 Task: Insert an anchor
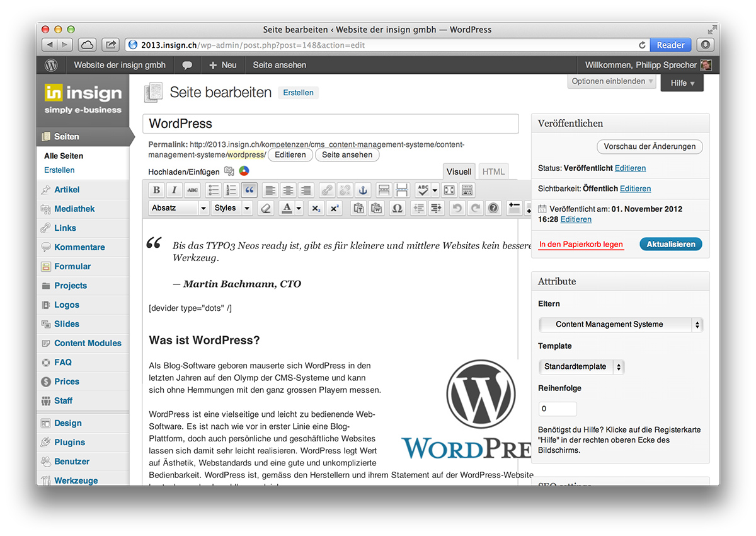coord(362,190)
